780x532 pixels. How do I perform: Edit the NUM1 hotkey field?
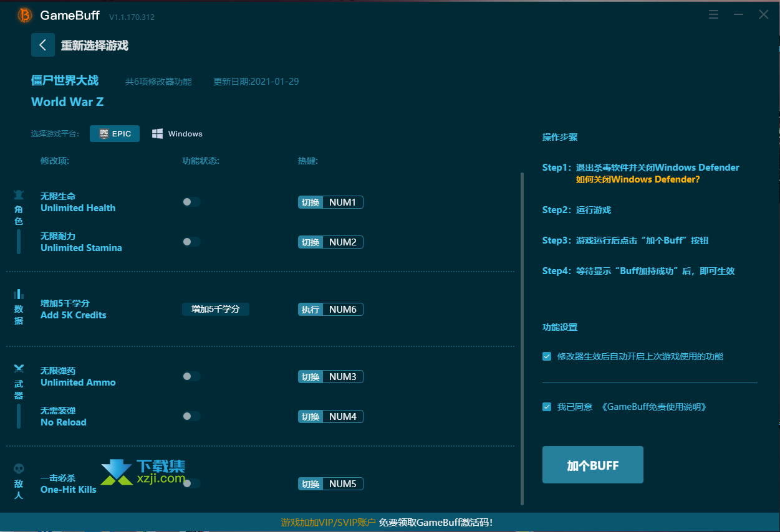[342, 202]
